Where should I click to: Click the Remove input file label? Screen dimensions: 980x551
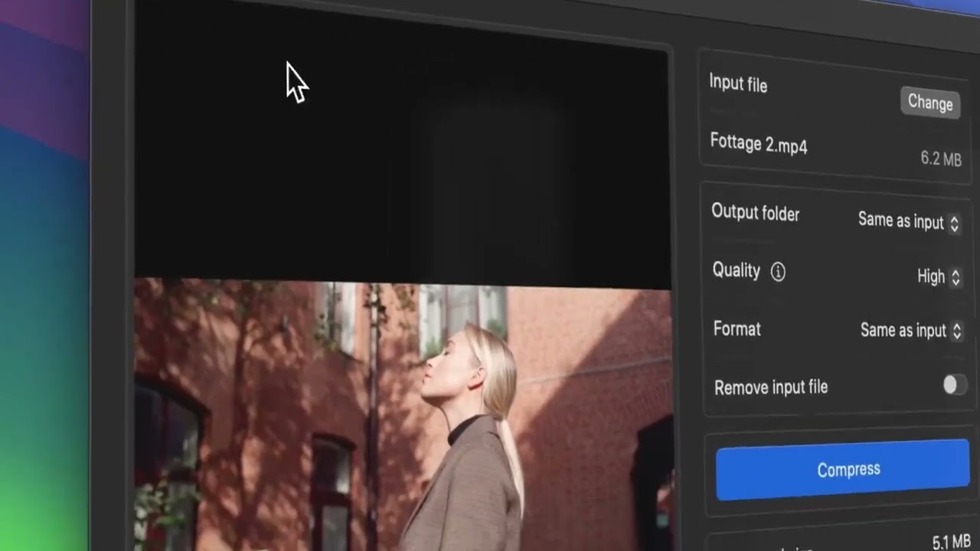771,387
